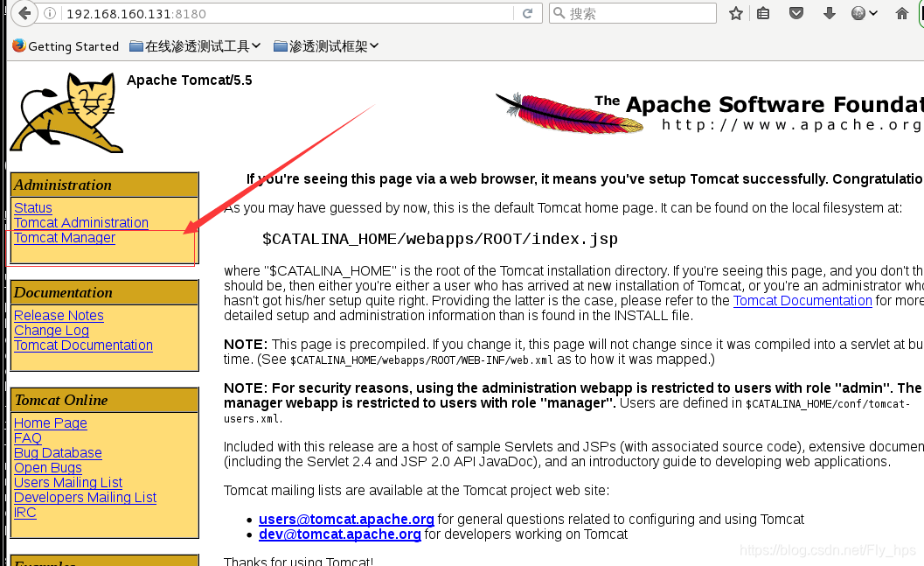Open the 渗透测试框架 bookmark folder
The height and width of the screenshot is (566, 924).
point(326,46)
